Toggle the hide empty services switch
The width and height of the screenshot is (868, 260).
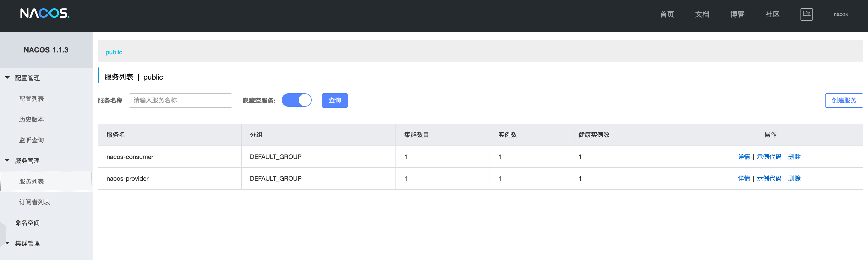(296, 100)
